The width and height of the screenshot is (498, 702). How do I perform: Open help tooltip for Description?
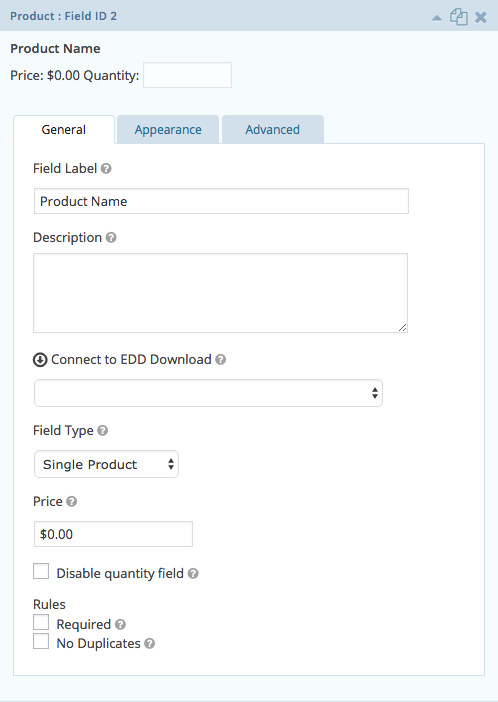point(111,238)
